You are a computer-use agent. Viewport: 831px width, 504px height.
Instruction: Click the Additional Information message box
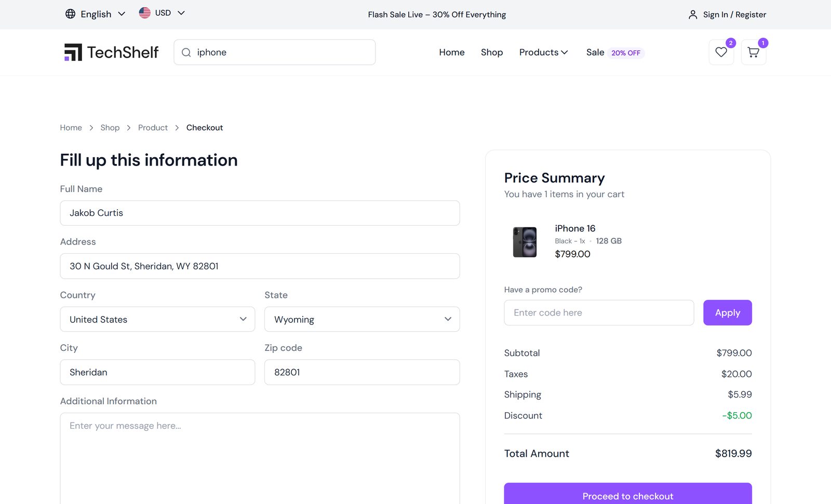tap(260, 458)
